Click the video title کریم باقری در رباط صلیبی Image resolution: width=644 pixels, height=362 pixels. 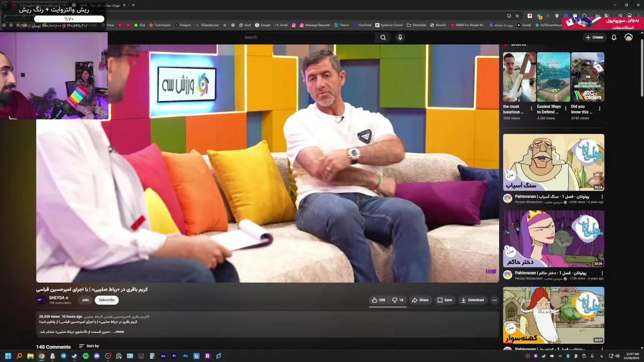coord(92,289)
